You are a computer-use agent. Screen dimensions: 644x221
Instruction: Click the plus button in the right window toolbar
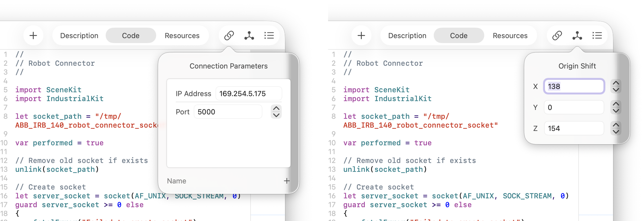(x=361, y=35)
